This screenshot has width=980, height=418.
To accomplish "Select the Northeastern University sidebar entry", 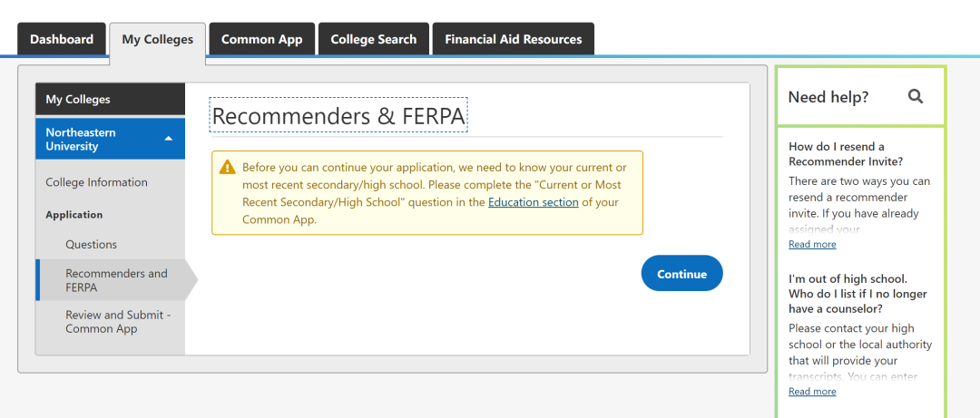I will click(x=91, y=139).
